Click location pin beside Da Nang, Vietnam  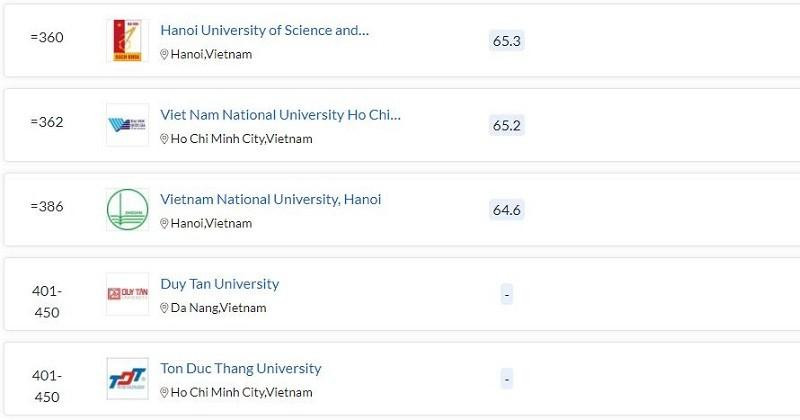165,308
